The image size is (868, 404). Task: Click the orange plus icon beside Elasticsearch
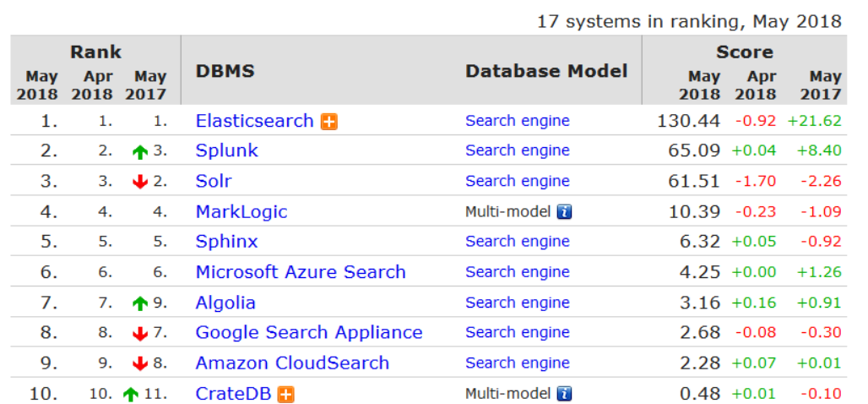[x=329, y=122]
